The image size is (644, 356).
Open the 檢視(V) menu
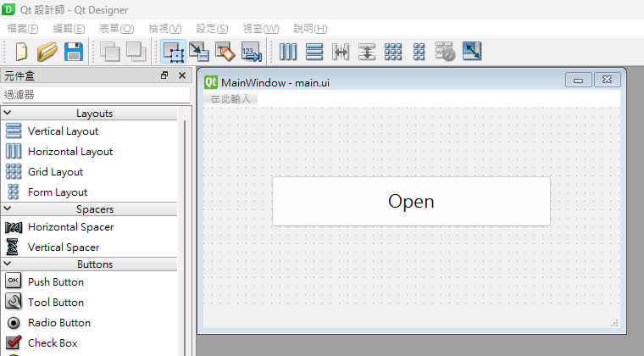click(165, 29)
